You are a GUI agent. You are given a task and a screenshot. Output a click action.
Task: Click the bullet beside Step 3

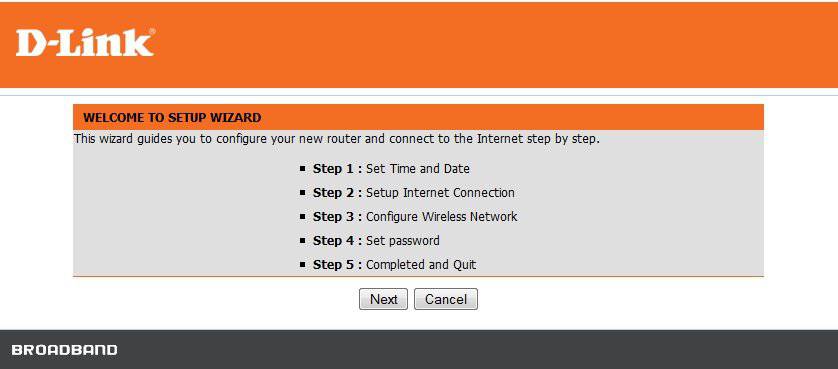[x=303, y=217]
